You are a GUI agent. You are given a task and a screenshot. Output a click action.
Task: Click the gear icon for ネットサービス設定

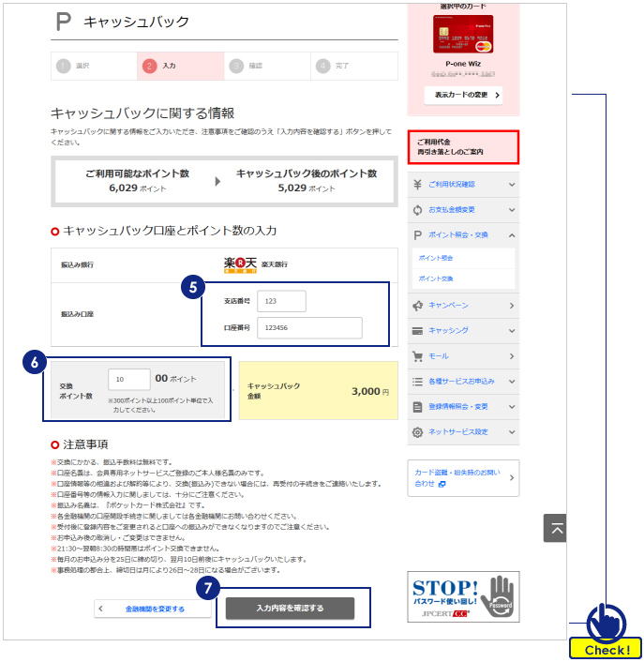417,432
